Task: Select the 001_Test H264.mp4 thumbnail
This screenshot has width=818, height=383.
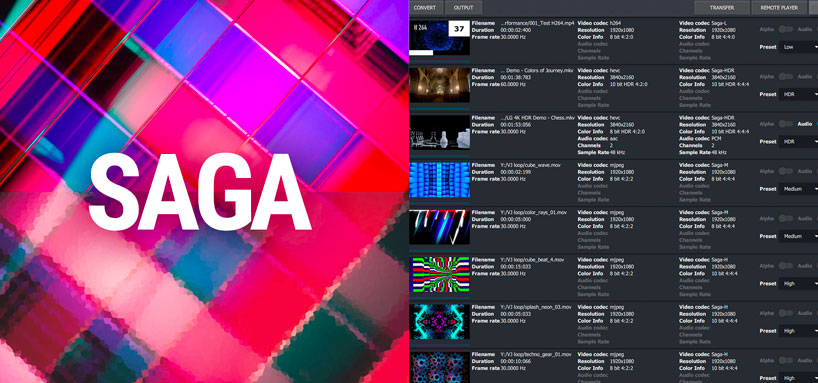Action: [439, 38]
